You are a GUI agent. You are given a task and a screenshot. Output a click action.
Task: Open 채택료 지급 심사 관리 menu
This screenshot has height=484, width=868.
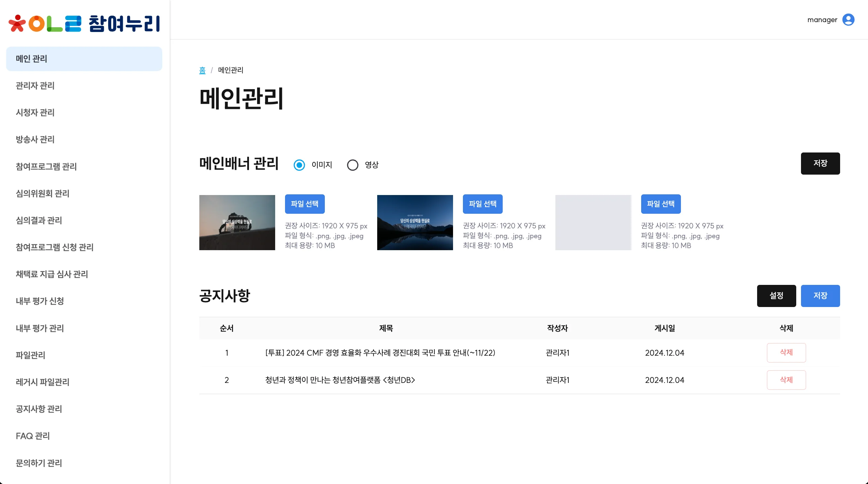tap(52, 274)
